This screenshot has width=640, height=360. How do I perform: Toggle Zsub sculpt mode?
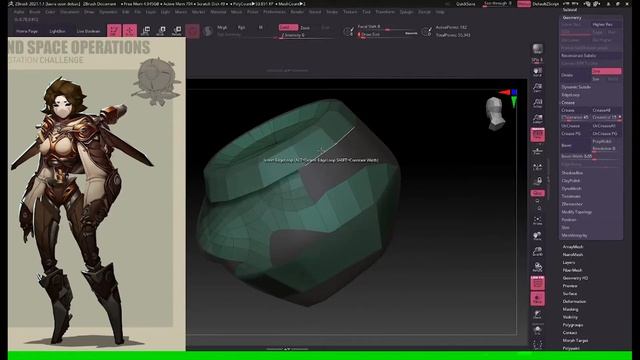305,28
